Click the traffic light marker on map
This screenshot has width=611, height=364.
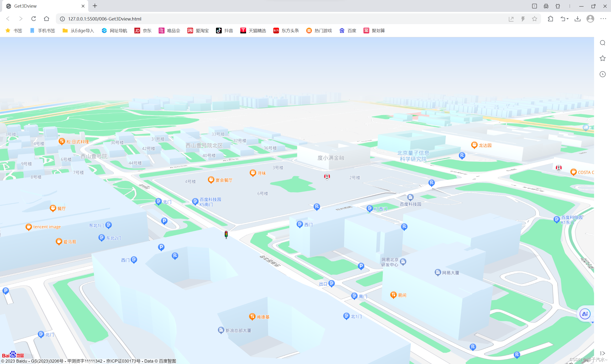(226, 234)
